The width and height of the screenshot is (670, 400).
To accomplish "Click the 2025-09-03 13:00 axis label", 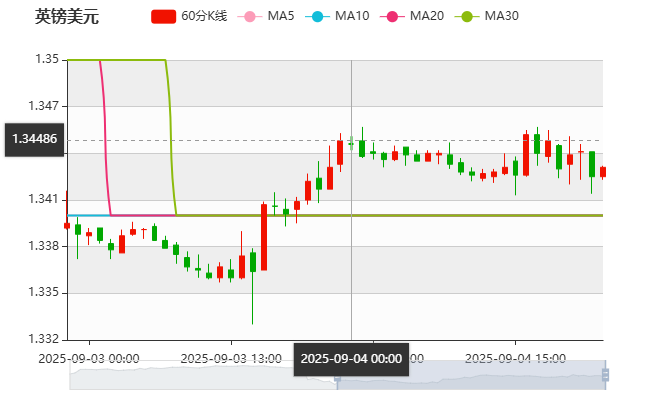I will (x=231, y=358).
